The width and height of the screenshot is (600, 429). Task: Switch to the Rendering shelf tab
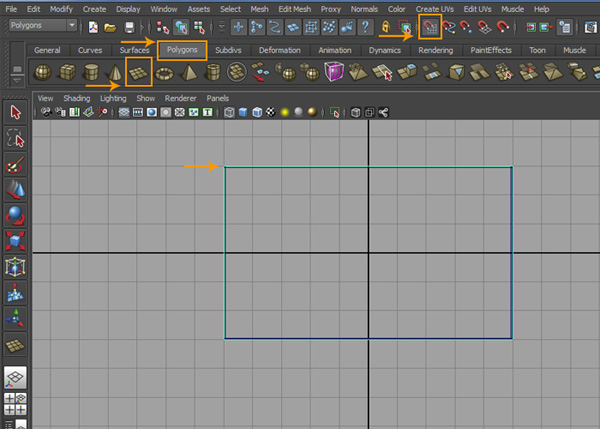tap(435, 50)
